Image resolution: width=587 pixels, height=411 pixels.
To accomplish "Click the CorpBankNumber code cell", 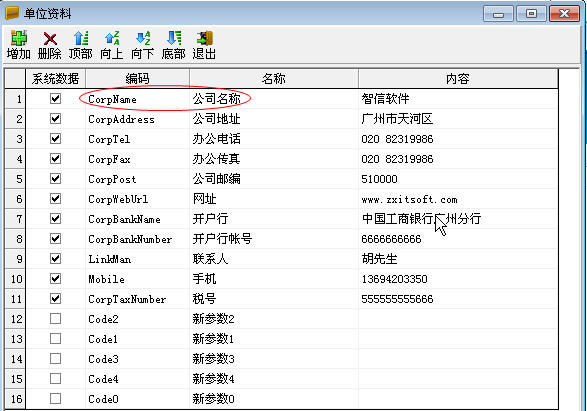I will coord(137,239).
